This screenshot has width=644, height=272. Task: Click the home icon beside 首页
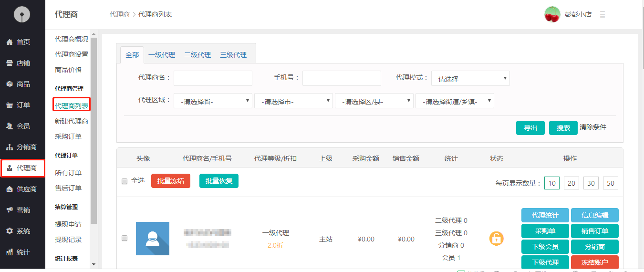(9, 42)
